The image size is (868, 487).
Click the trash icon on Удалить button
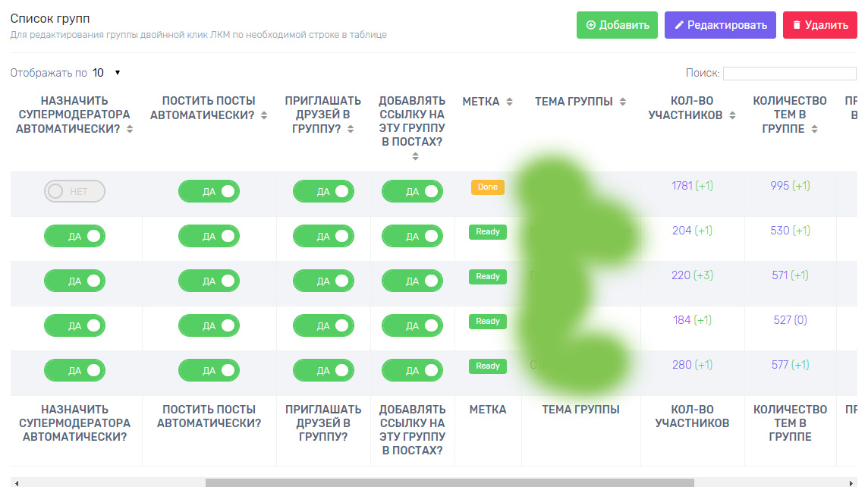tap(797, 25)
